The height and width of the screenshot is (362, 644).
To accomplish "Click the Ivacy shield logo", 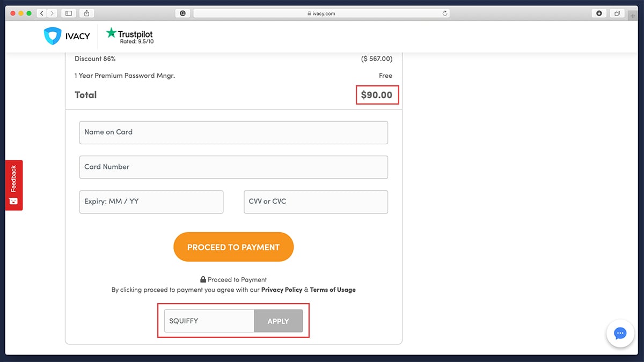I will [x=53, y=36].
